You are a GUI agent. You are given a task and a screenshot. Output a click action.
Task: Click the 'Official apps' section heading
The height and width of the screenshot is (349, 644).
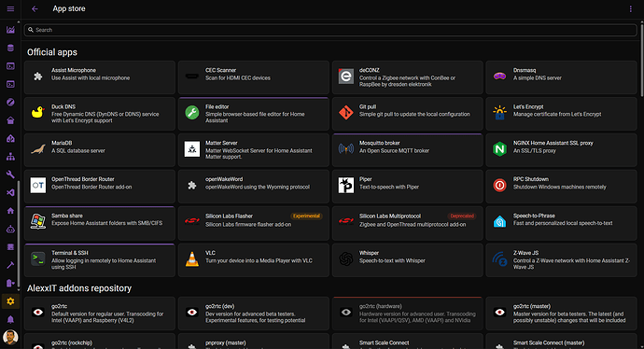(52, 52)
